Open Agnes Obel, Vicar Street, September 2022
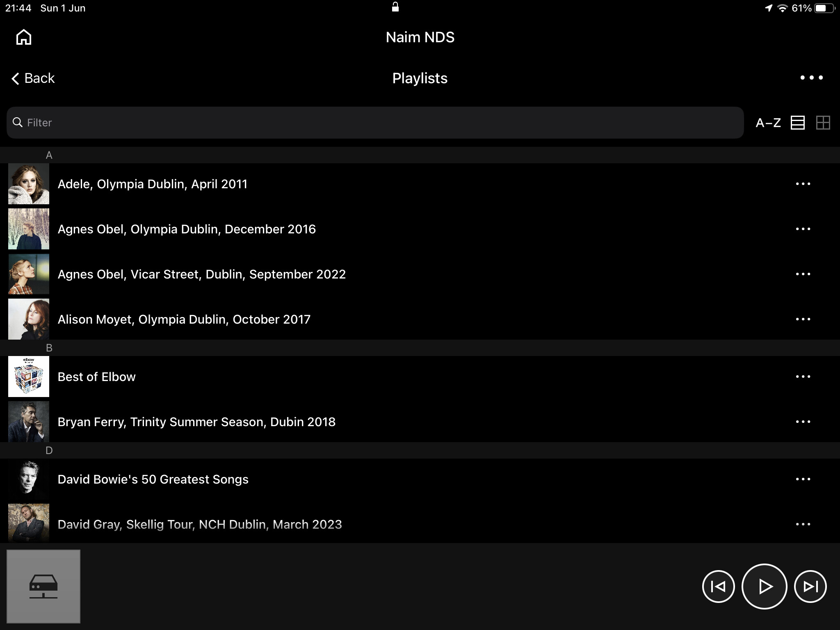840x630 pixels. (420, 274)
